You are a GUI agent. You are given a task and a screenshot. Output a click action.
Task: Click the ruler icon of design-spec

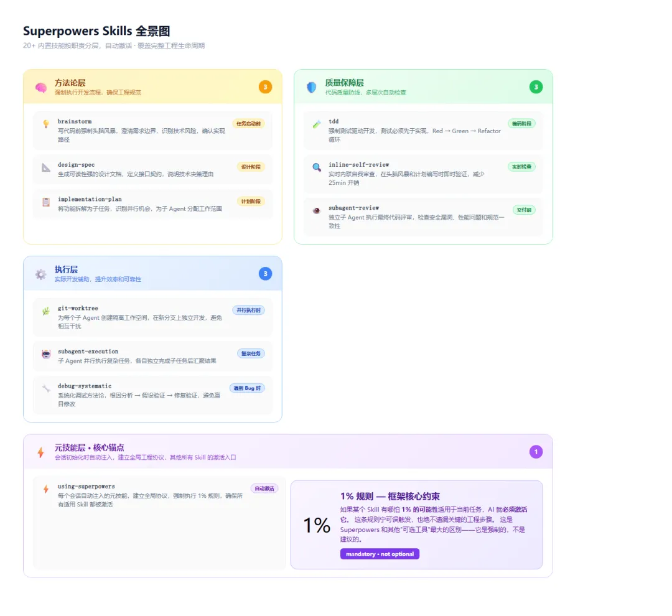tap(46, 167)
